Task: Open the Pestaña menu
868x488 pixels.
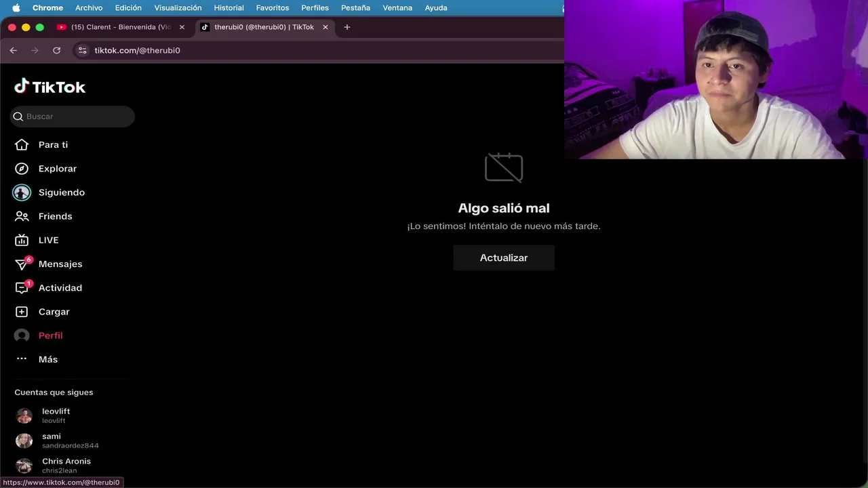Action: (355, 7)
